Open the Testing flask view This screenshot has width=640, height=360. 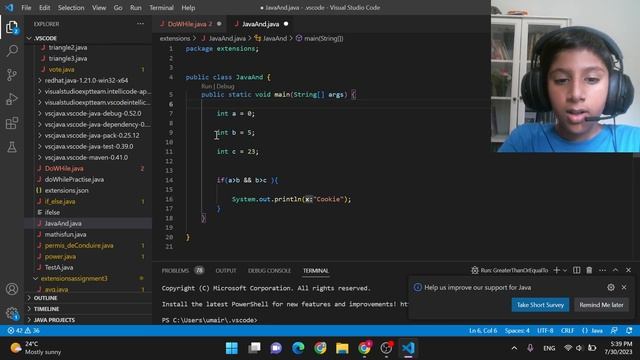coord(12,147)
